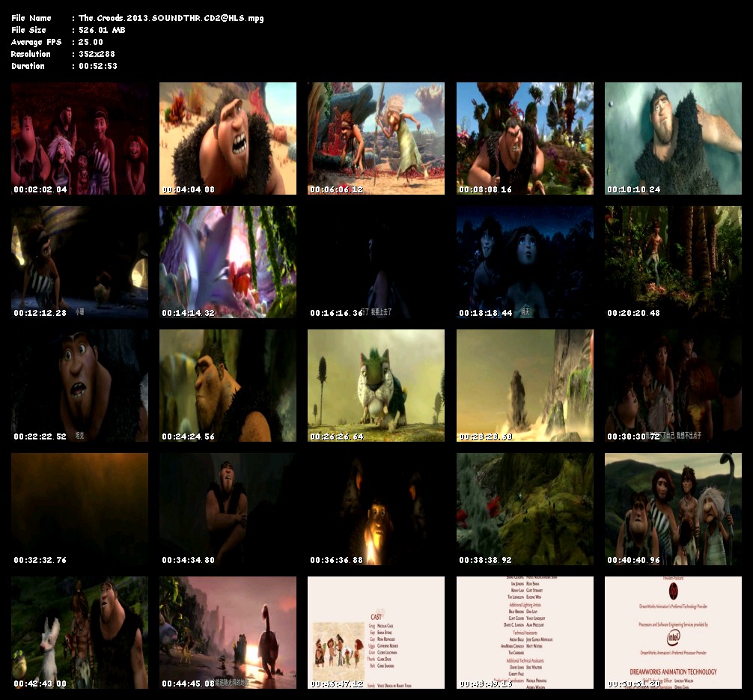Pick the frame at 00:08:08.16
The width and height of the screenshot is (753, 700).
pyautogui.click(x=525, y=139)
